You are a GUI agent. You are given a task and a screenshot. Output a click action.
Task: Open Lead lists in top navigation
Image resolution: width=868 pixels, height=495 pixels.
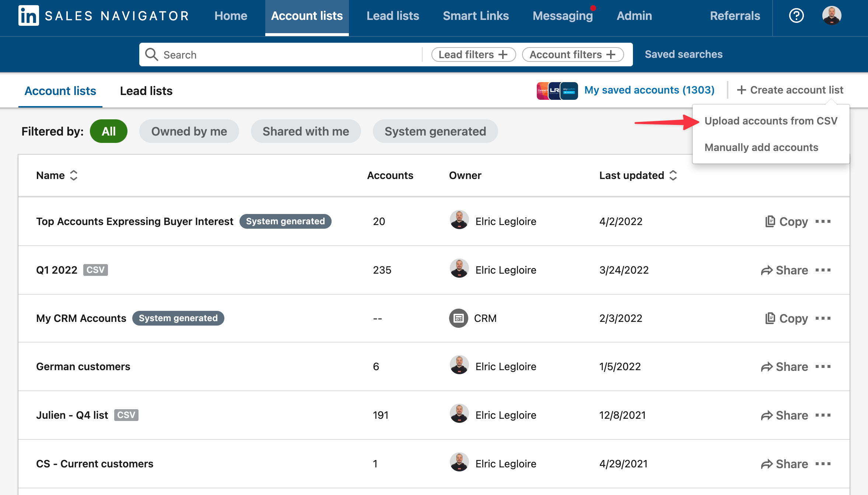coord(393,16)
